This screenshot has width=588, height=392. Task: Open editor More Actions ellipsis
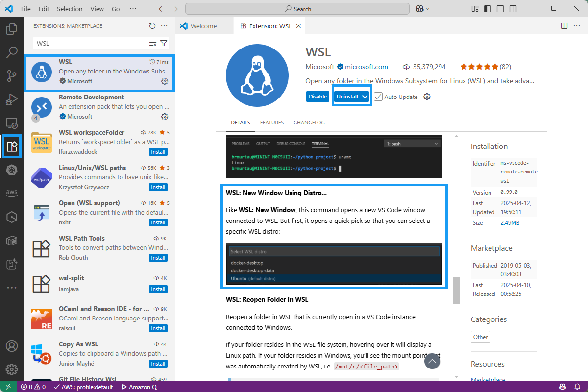pyautogui.click(x=577, y=26)
